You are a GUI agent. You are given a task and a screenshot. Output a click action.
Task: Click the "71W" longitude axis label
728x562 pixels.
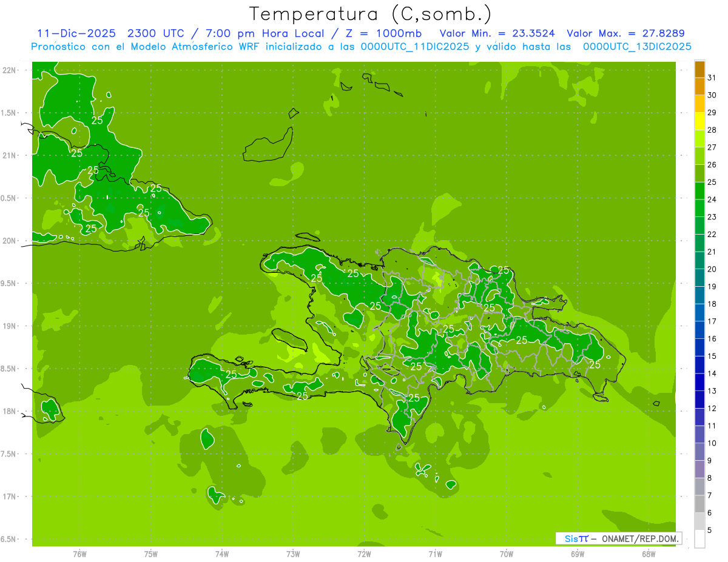tap(435, 554)
